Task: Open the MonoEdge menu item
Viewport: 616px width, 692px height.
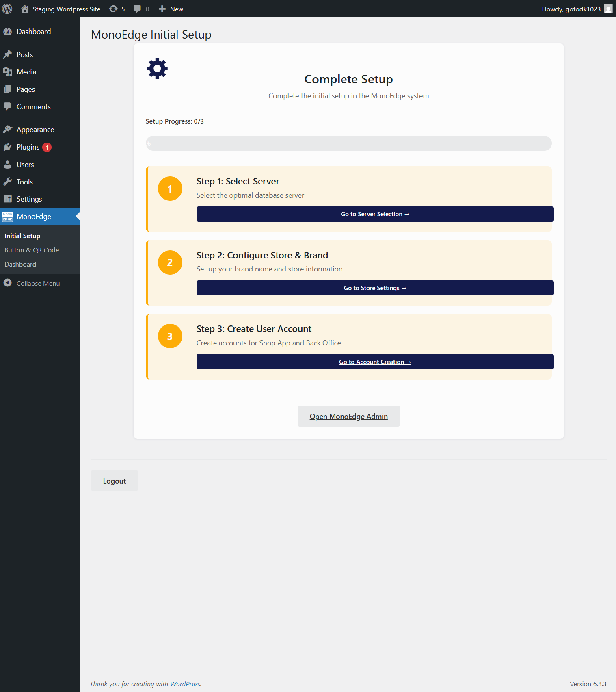Action: click(40, 217)
